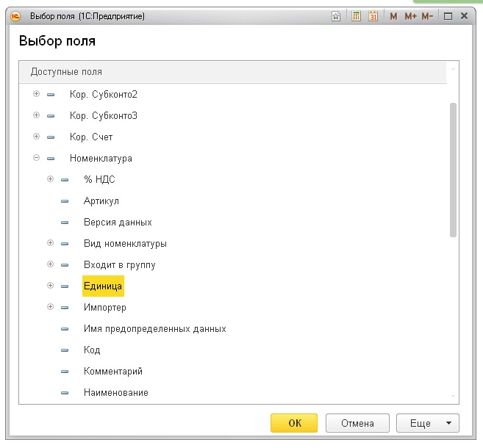Select the Артикул field

[x=101, y=201]
